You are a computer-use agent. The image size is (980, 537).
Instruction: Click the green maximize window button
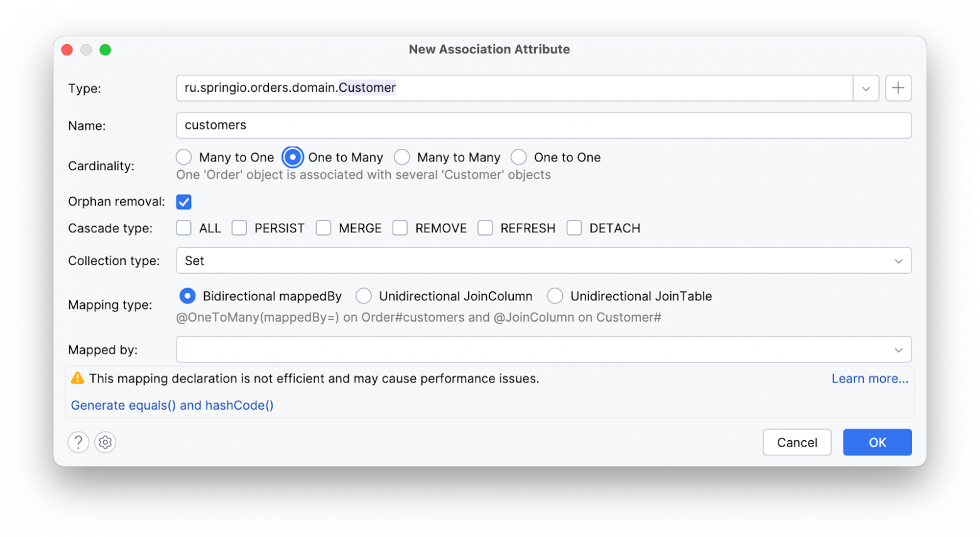(x=106, y=50)
